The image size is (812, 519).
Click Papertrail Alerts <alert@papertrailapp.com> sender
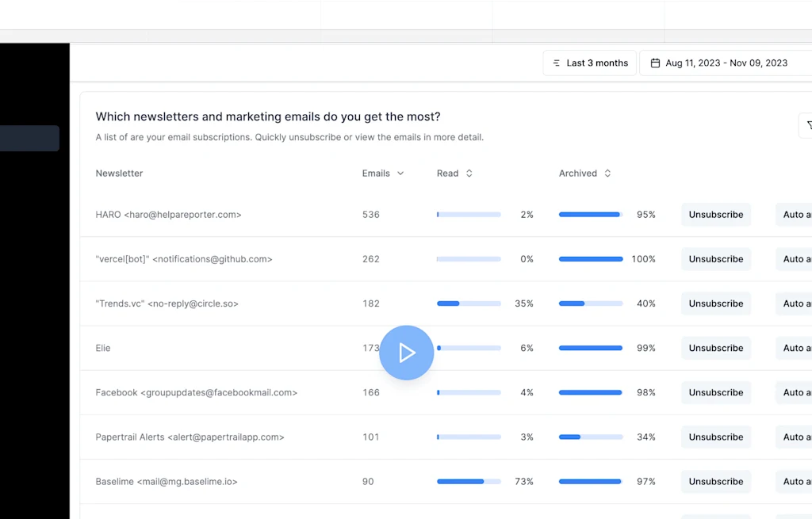190,437
